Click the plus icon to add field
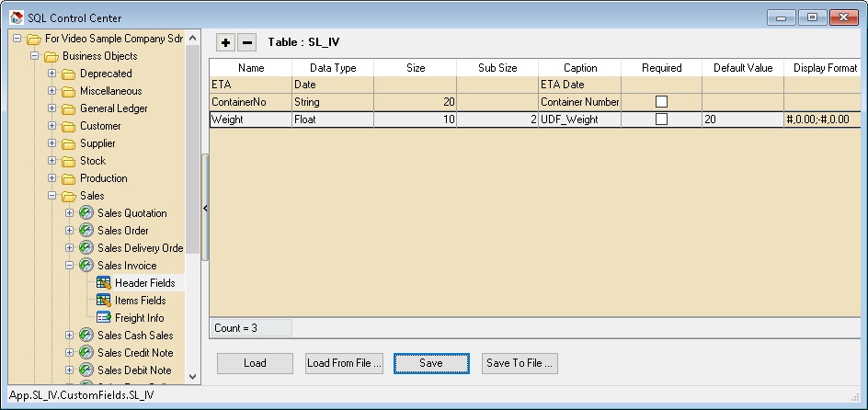This screenshot has width=868, height=410. 226,42
